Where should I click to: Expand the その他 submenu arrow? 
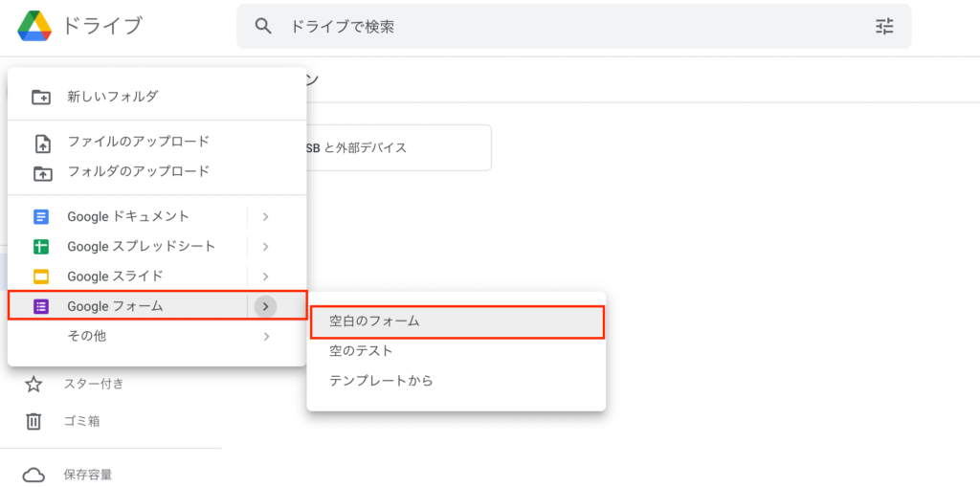pos(266,337)
